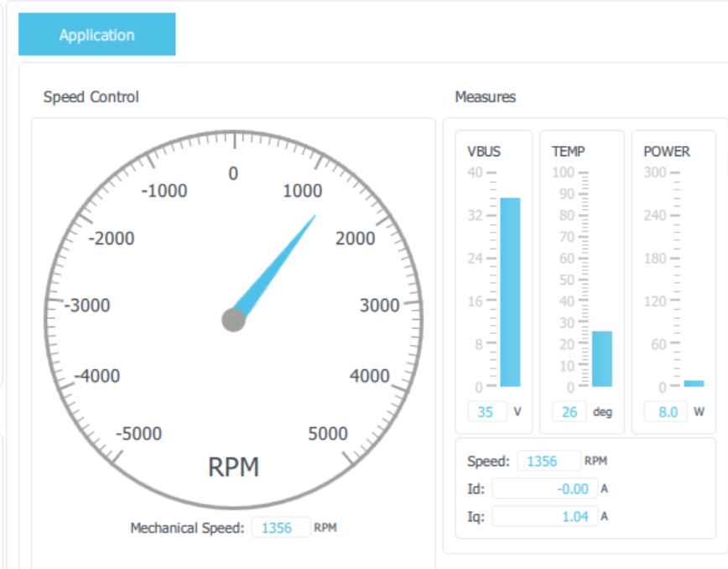Click the Mechanical Speed value field
The width and height of the screenshot is (728, 569).
click(281, 528)
